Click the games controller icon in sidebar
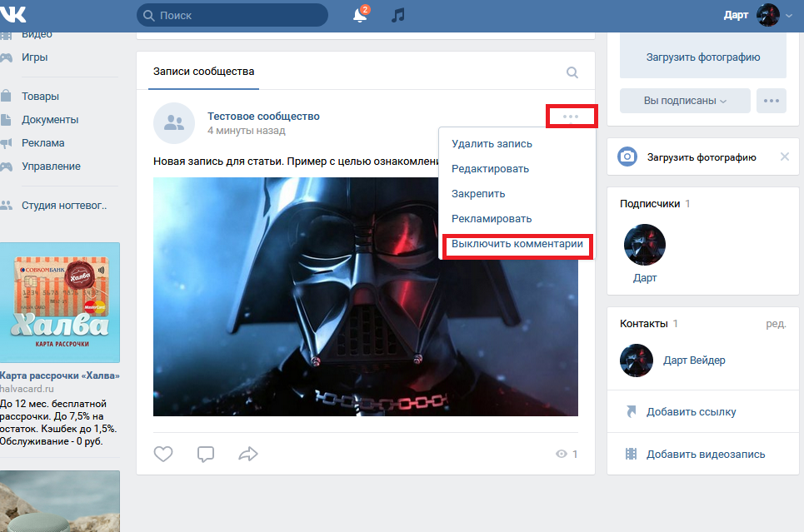Image resolution: width=804 pixels, height=532 pixels. tap(6, 57)
